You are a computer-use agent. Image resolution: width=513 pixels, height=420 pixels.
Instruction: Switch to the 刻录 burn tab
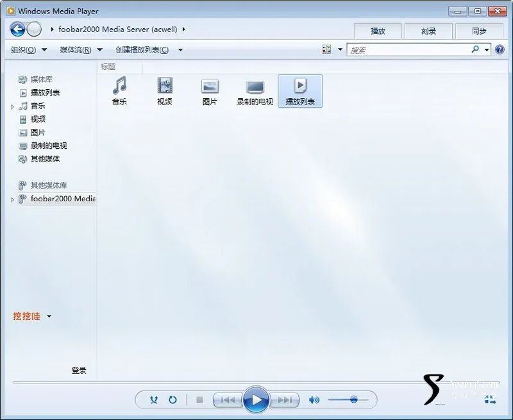tap(428, 31)
